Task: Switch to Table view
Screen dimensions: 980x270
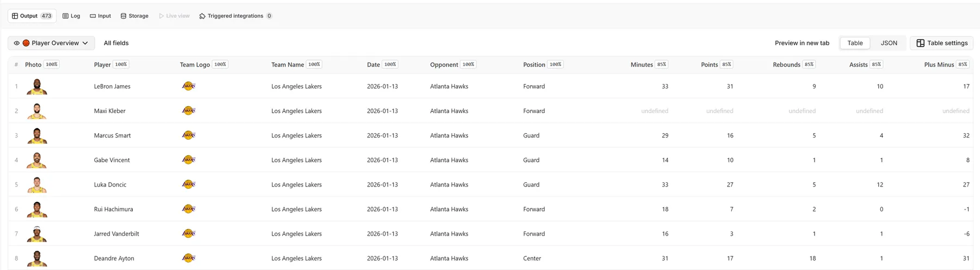Action: point(855,43)
